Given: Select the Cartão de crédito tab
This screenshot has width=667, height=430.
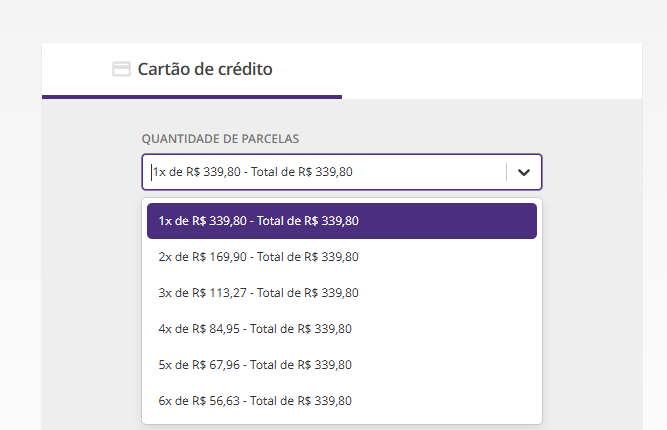Looking at the screenshot, I should pos(204,69).
